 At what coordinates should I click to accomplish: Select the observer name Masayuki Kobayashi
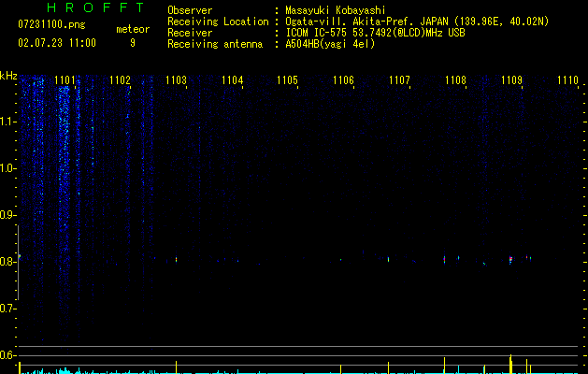pyautogui.click(x=336, y=10)
